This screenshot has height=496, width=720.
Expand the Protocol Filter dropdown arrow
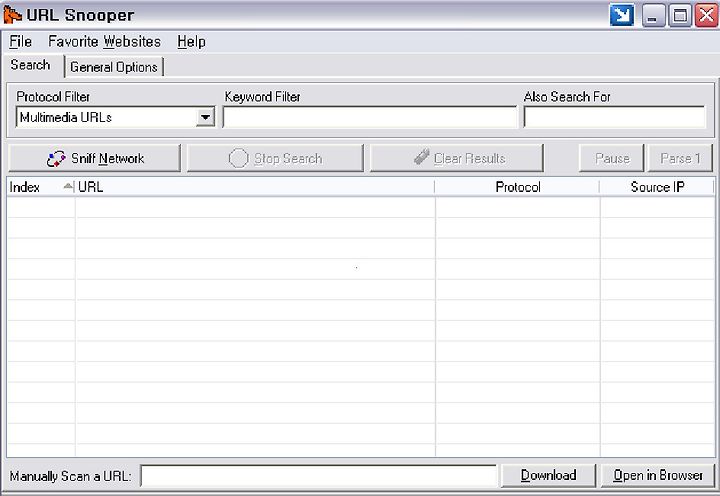(x=205, y=118)
